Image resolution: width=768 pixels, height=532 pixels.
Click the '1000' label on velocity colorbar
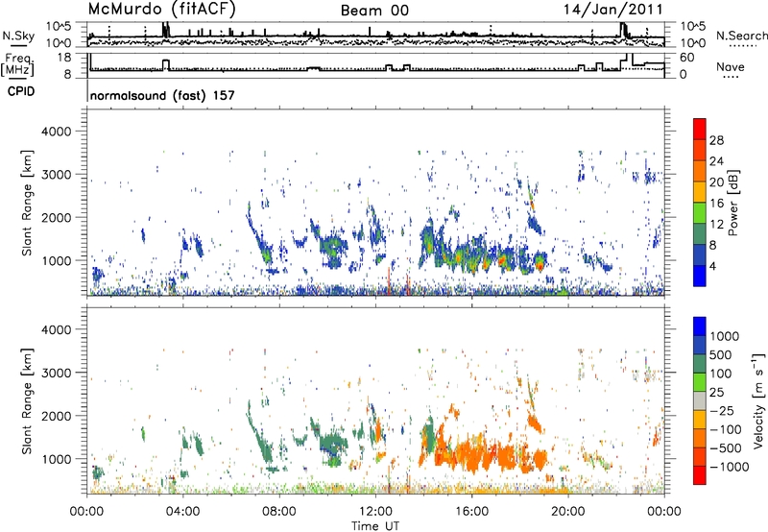[x=725, y=336]
